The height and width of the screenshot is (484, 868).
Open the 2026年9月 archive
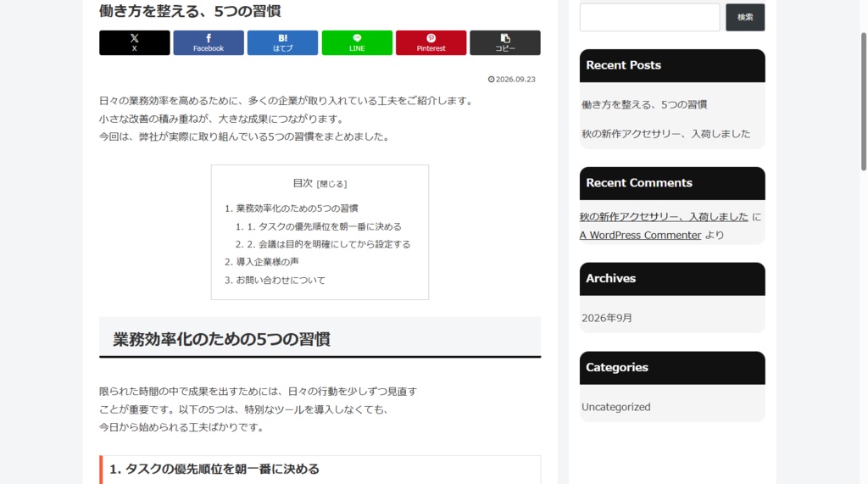click(x=607, y=319)
